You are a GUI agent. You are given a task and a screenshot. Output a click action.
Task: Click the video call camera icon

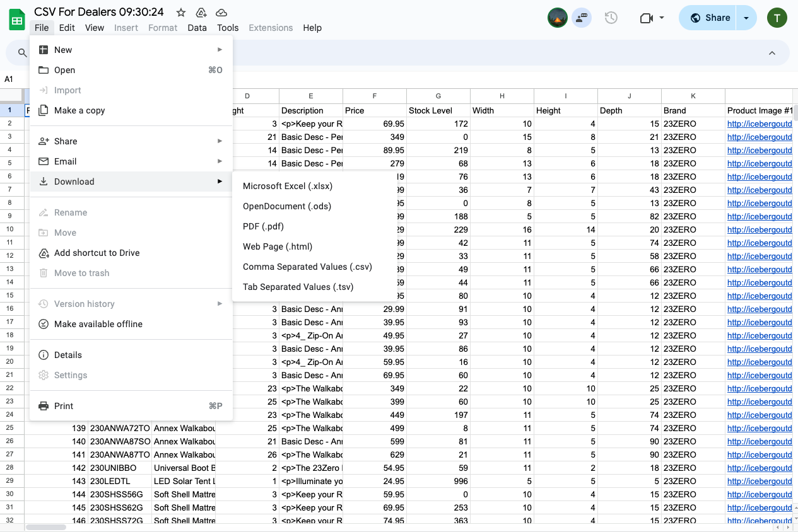tap(646, 18)
